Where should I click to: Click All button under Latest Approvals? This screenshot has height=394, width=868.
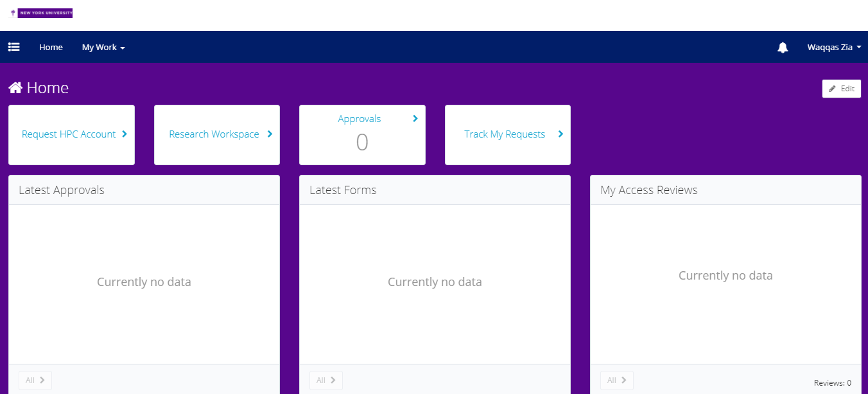coord(35,381)
